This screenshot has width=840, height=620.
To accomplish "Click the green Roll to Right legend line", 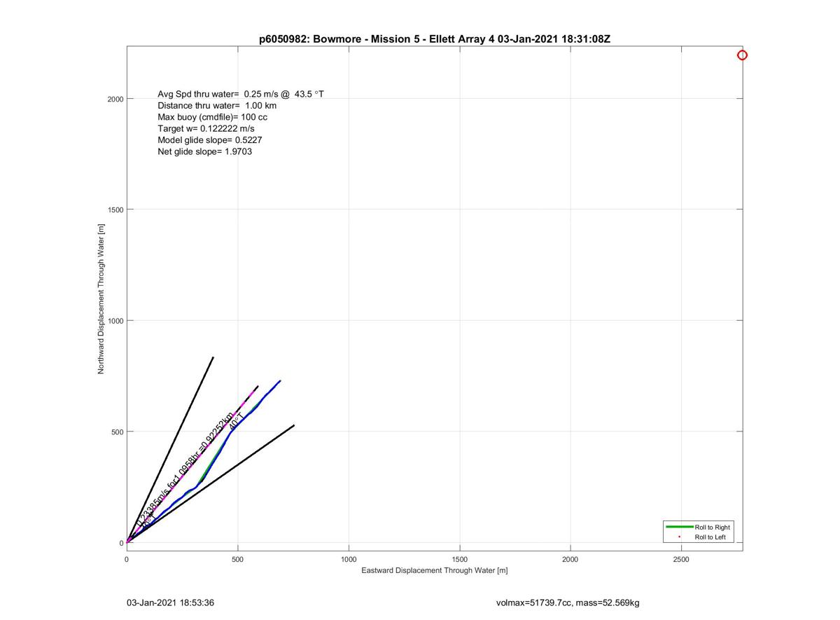I will (679, 527).
